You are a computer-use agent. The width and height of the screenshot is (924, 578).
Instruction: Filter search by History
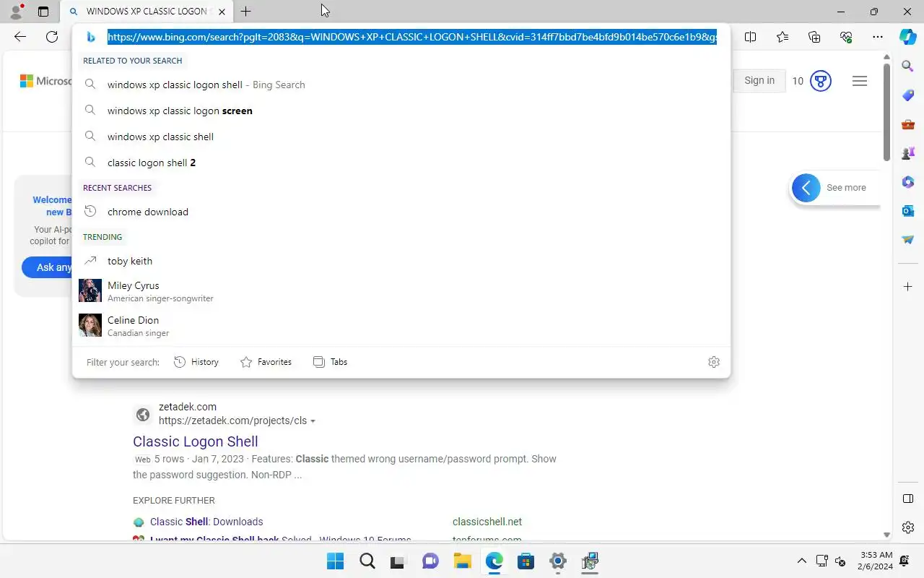[196, 362]
